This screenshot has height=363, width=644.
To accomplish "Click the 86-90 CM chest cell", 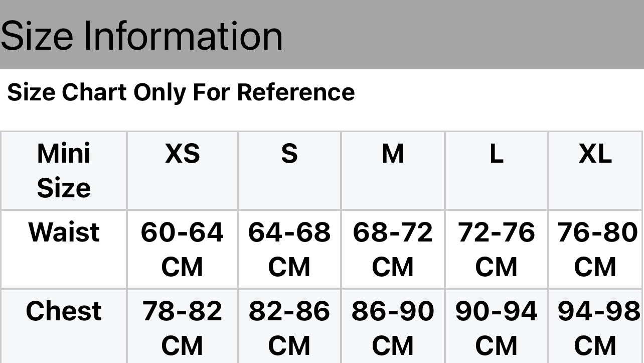I will [393, 327].
